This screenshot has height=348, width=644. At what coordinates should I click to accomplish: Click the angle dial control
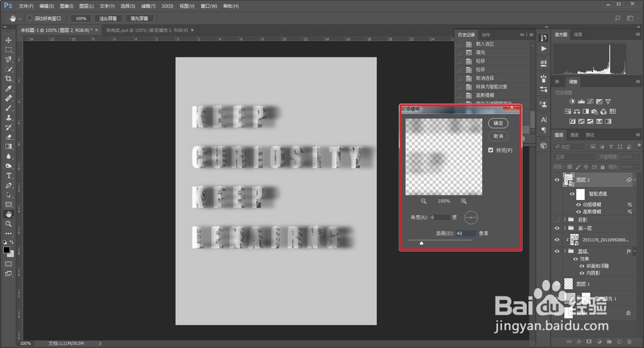tap(471, 217)
